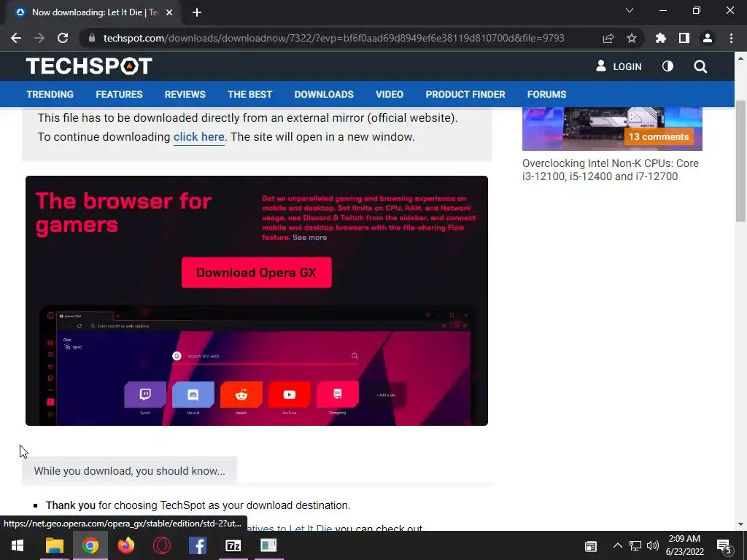Open the FEATURES section

119,94
